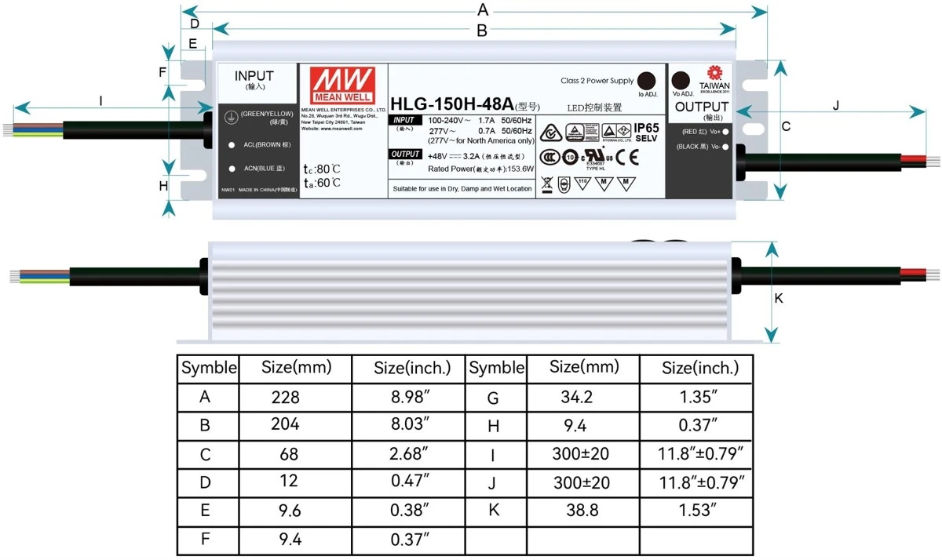Image resolution: width=942 pixels, height=560 pixels.
Task: Click the white dot beside ACN(BLUE)
Action: pos(232,169)
